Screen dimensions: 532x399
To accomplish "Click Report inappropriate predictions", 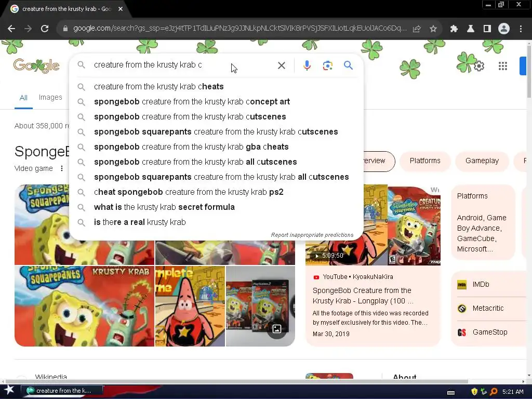I will pos(312,235).
